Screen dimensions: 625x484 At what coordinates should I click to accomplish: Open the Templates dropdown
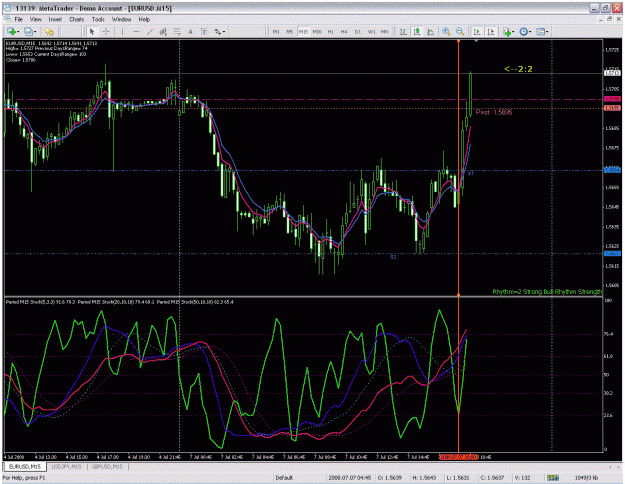coord(542,31)
